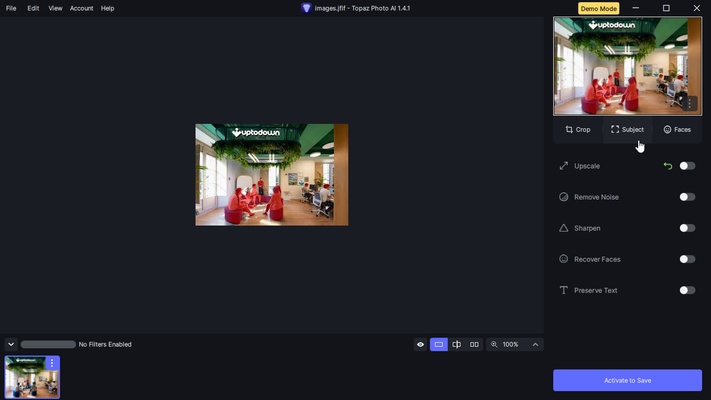Select the side-by-side view mode
The height and width of the screenshot is (400, 711).
[474, 345]
